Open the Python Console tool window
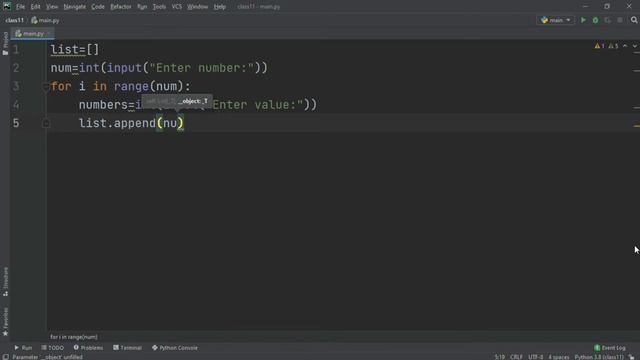Image resolution: width=640 pixels, height=360 pixels. coord(175,348)
